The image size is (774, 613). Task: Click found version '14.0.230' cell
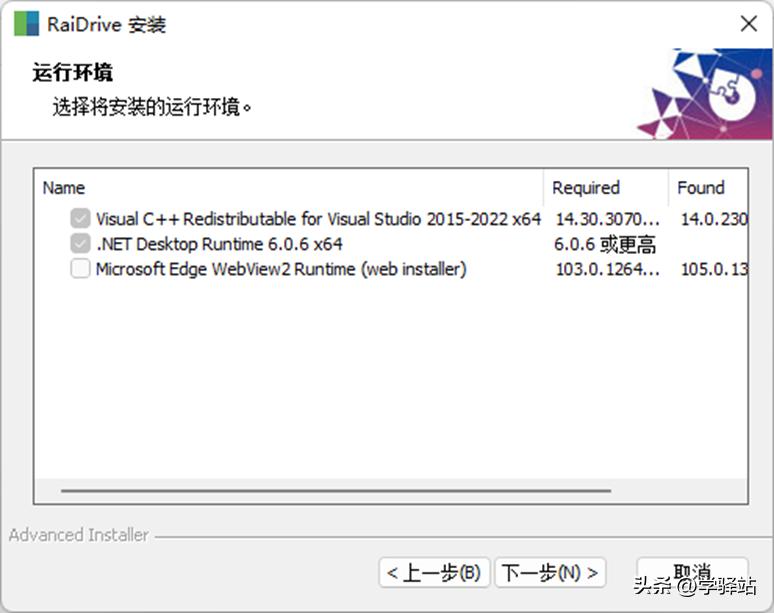pos(714,219)
